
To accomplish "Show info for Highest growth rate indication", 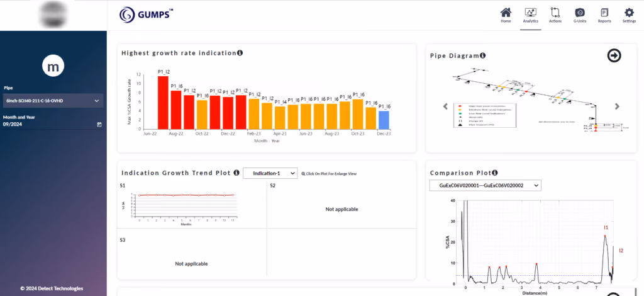I will [240, 53].
